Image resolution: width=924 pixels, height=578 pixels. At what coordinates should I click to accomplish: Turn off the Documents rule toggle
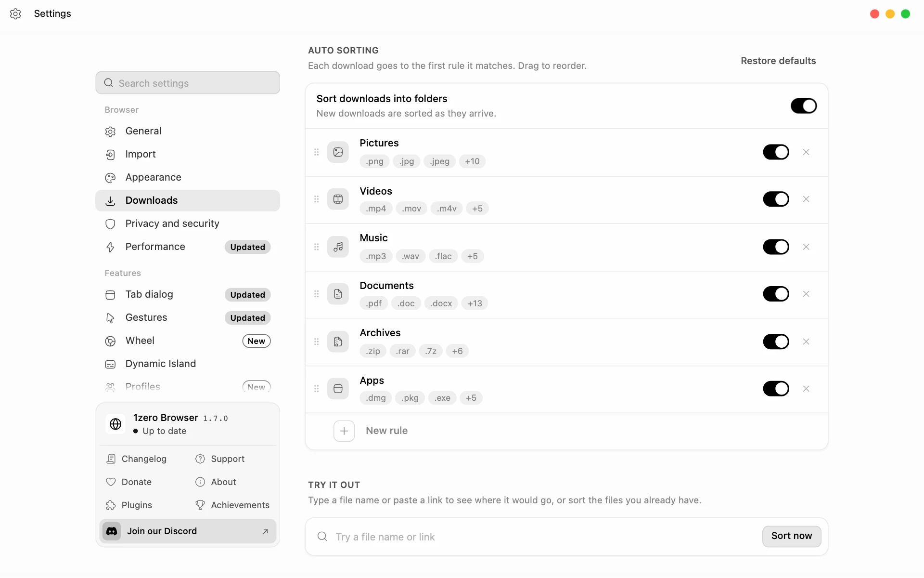776,294
